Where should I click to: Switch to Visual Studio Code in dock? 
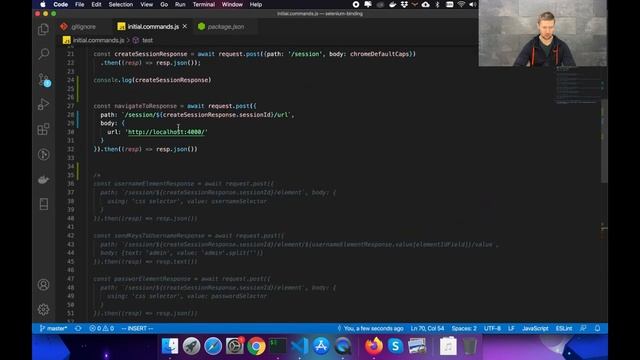tap(300, 346)
